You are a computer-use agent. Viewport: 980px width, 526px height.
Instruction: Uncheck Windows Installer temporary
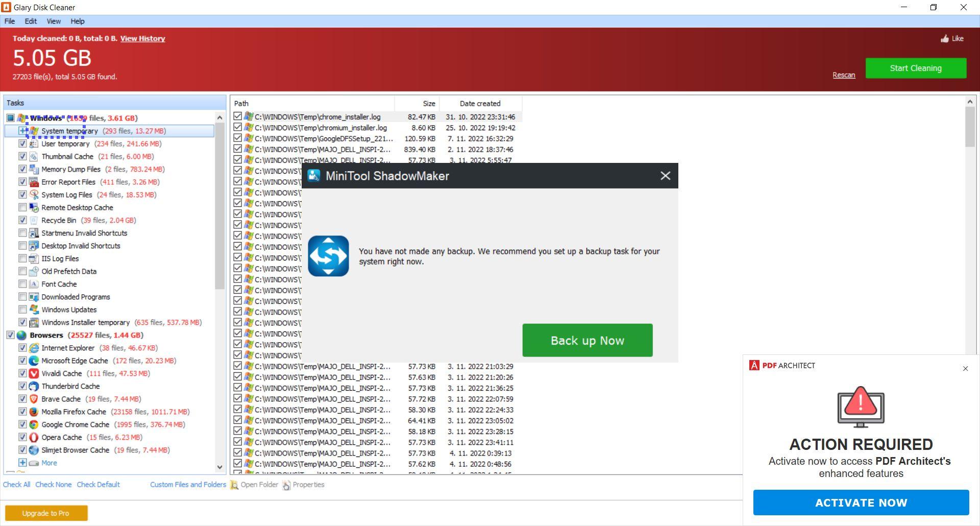22,323
